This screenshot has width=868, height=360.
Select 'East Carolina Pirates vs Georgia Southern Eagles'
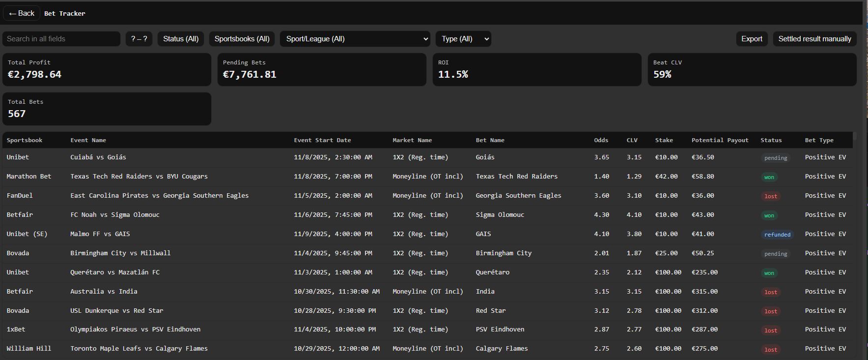point(159,196)
